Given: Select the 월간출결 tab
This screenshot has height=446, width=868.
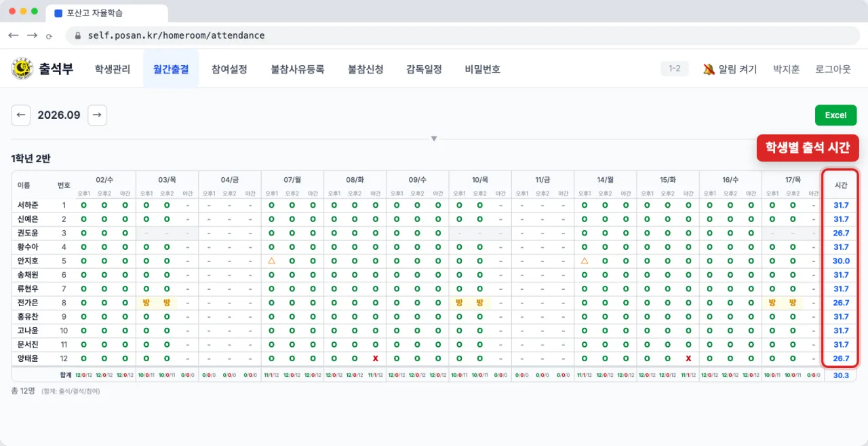Looking at the screenshot, I should point(171,69).
